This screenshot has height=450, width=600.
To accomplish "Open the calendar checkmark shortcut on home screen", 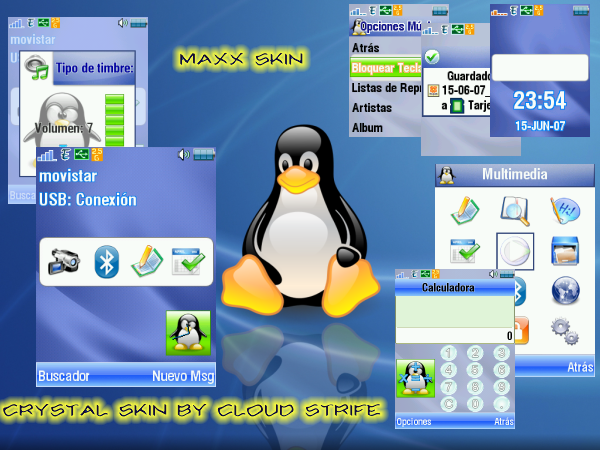I will coord(188,261).
